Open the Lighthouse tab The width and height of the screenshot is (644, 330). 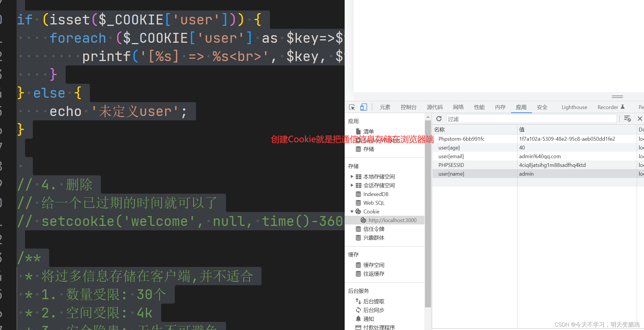pyautogui.click(x=574, y=107)
